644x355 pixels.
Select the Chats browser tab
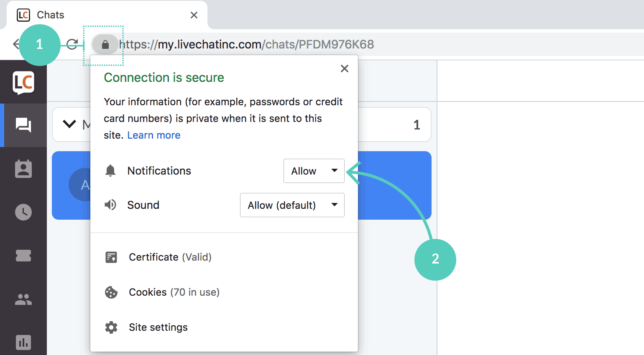click(x=107, y=15)
